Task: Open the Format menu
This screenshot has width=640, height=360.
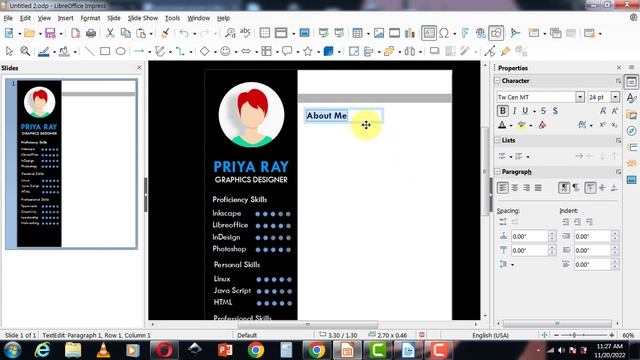Action: pos(90,18)
